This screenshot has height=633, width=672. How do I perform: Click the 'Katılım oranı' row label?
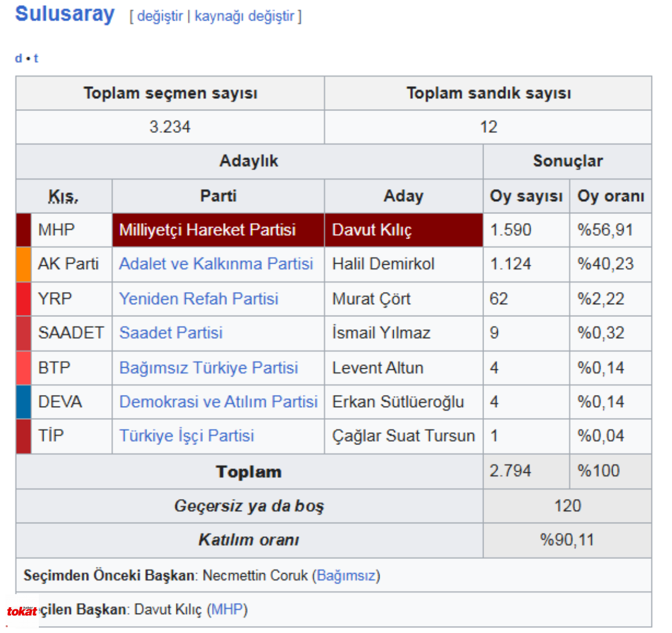tap(249, 540)
